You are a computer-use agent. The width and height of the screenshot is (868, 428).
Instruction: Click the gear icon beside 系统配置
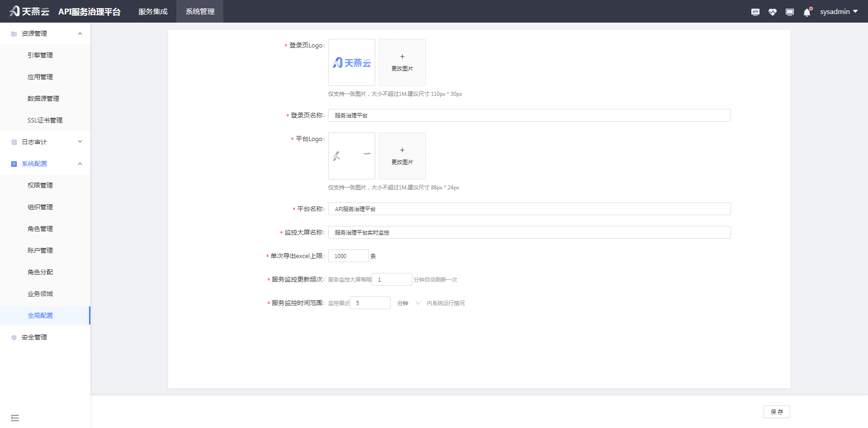[x=14, y=164]
